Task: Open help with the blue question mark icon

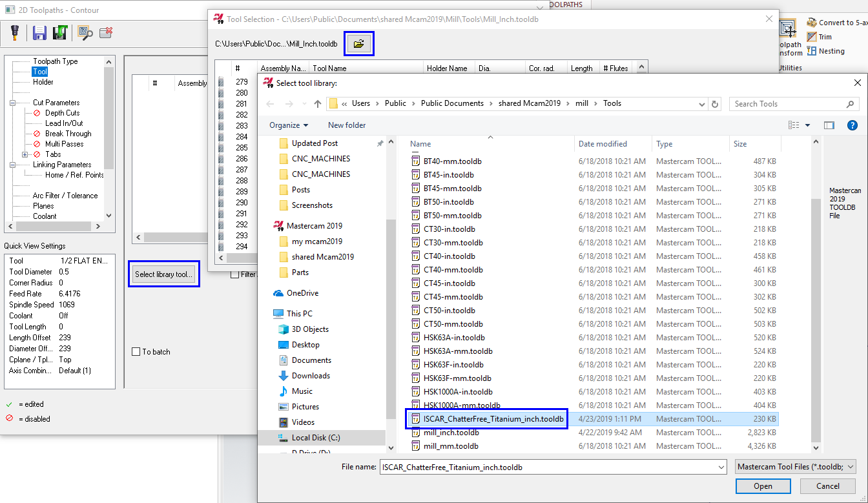Action: (852, 125)
